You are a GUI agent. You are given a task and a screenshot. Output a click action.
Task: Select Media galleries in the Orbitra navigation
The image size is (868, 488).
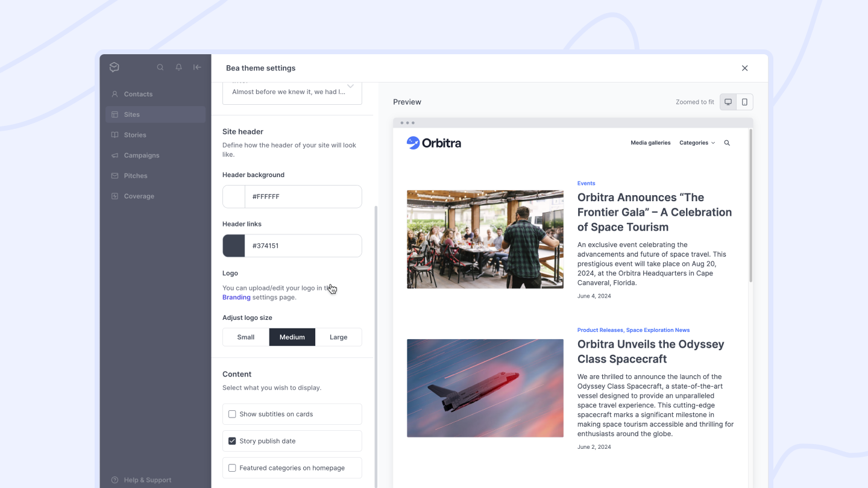(650, 143)
